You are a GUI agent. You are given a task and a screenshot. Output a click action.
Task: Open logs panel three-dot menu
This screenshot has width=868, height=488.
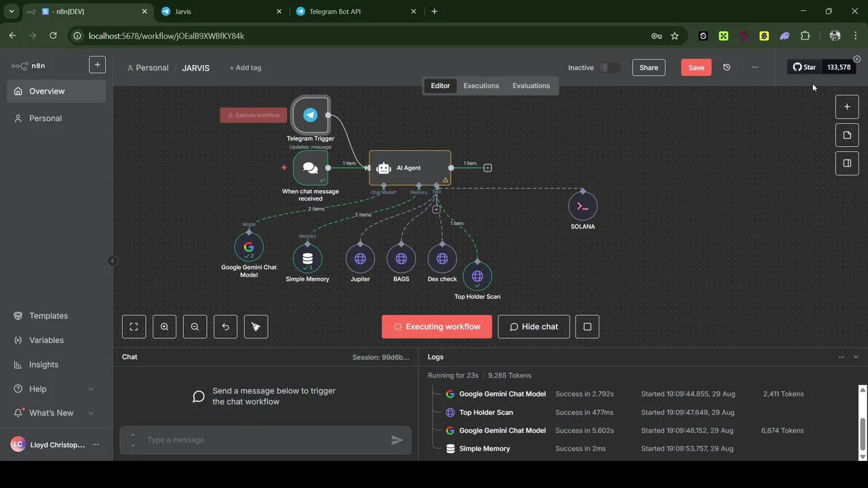841,357
